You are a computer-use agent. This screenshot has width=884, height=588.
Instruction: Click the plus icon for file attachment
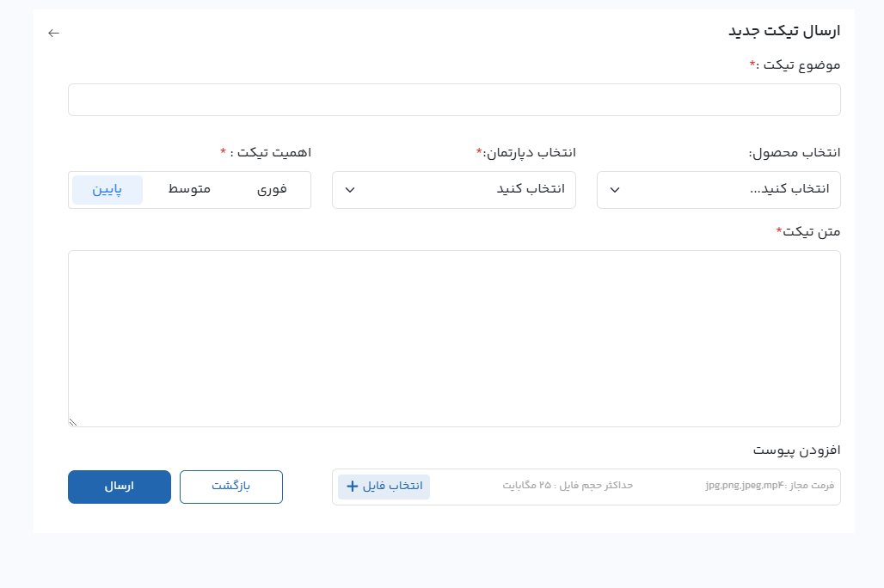click(352, 487)
